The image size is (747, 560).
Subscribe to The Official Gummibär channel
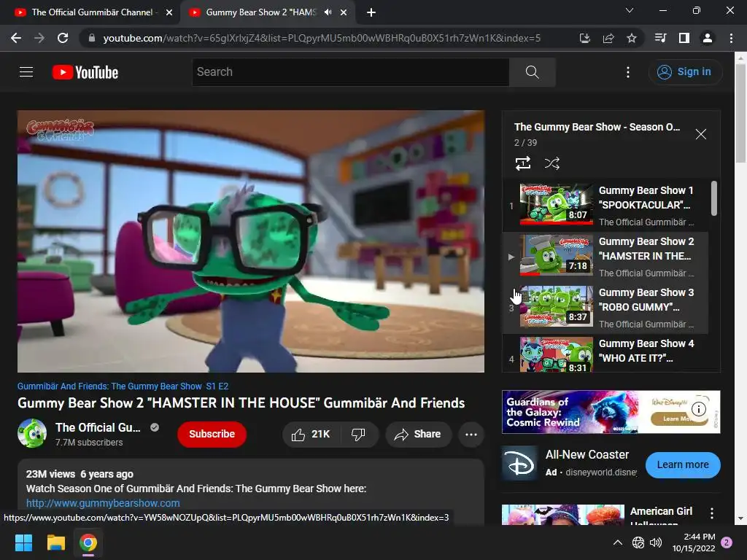(x=212, y=435)
